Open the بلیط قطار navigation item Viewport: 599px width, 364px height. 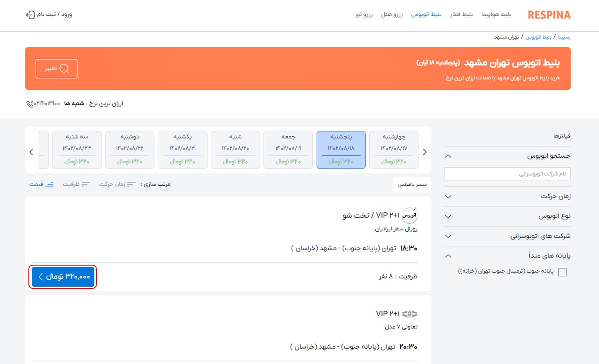click(462, 14)
